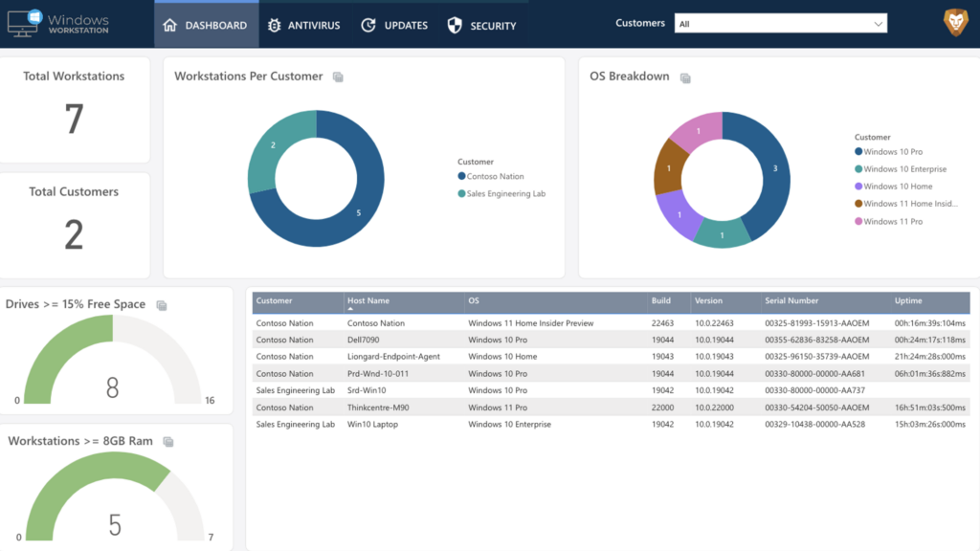This screenshot has width=980, height=551.
Task: Select the Windows 10 Pro segment labeled 3
Action: [x=775, y=168]
